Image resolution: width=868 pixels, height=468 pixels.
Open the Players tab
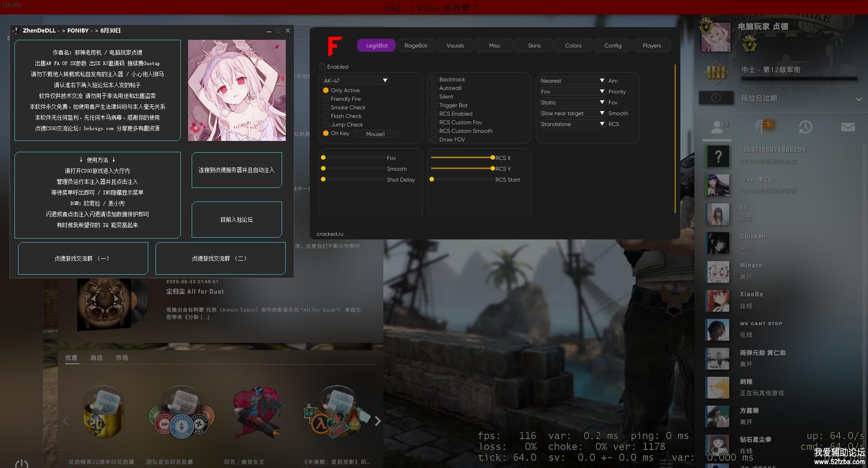coord(651,45)
